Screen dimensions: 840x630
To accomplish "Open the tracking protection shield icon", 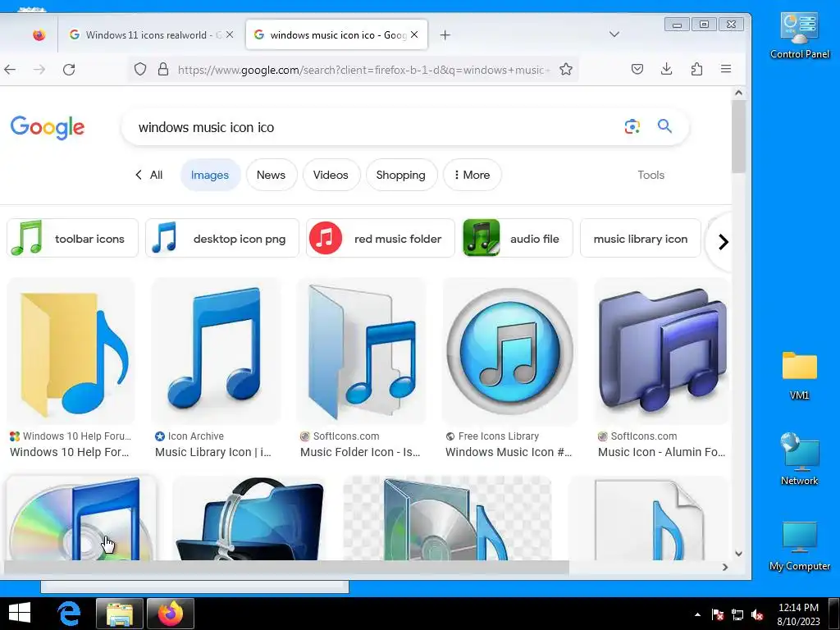I will coord(139,69).
